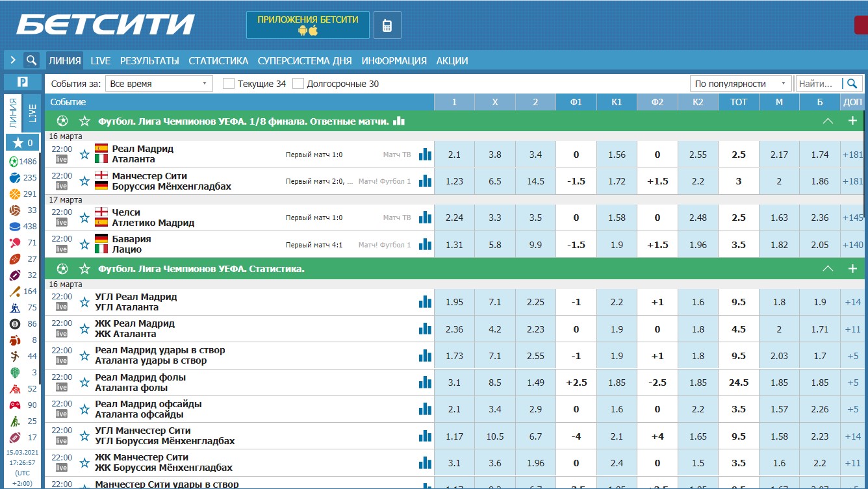Favorite the Реал Мадрид – Аталанта match star
The height and width of the screenshot is (489, 868).
84,154
